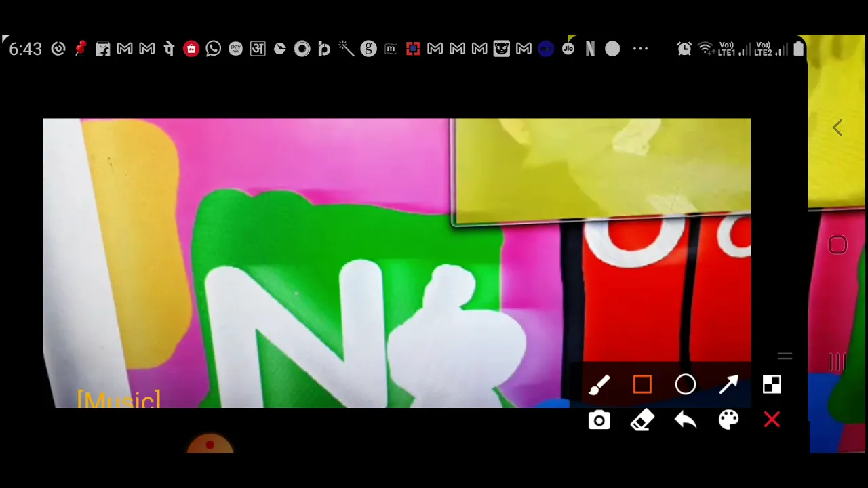Tap the video frame with green N logo
Viewport: 868px width, 488px height.
pyautogui.click(x=397, y=263)
